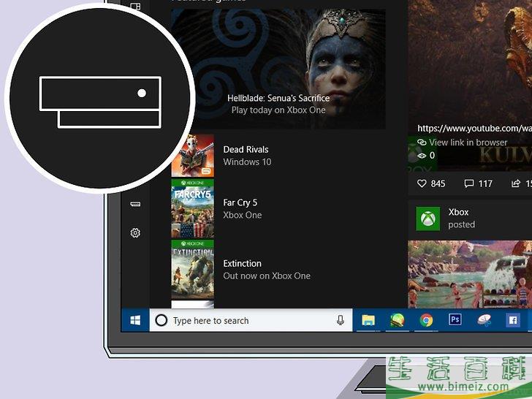This screenshot has height=399, width=532.
Task: Click Play today on Xbox One text
Action: pos(278,110)
